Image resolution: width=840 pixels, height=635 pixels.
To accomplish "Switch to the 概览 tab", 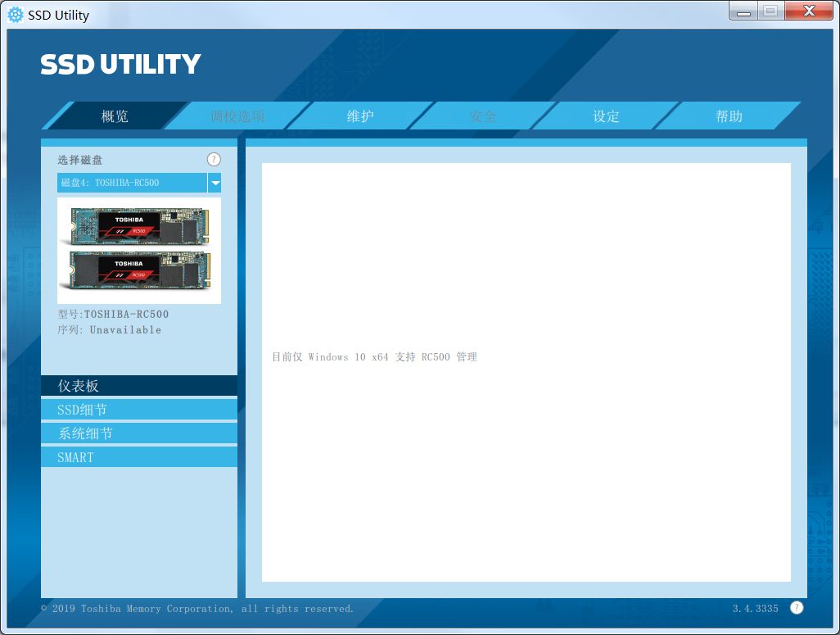I will click(115, 116).
